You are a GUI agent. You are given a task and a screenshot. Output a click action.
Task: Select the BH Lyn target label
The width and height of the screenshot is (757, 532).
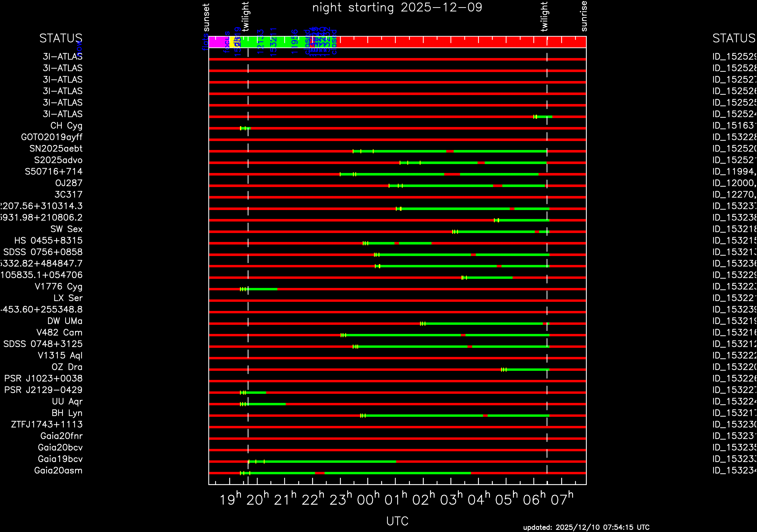[67, 413]
